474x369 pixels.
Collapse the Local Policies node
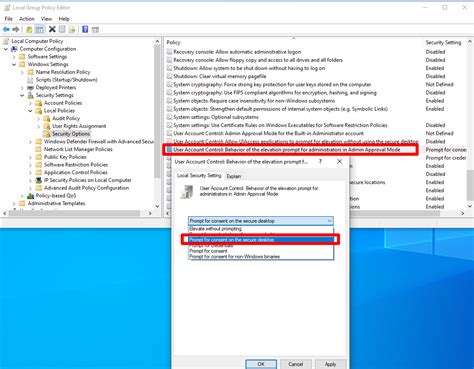click(30, 111)
